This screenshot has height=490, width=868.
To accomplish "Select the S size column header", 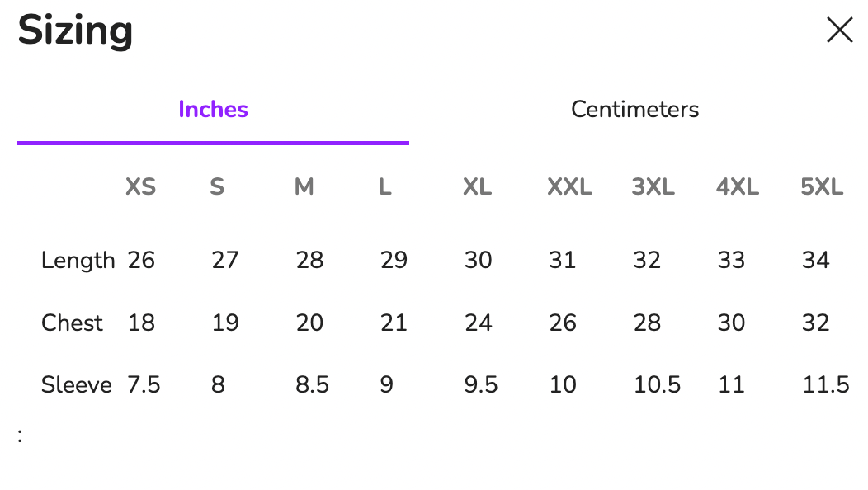I will click(216, 187).
